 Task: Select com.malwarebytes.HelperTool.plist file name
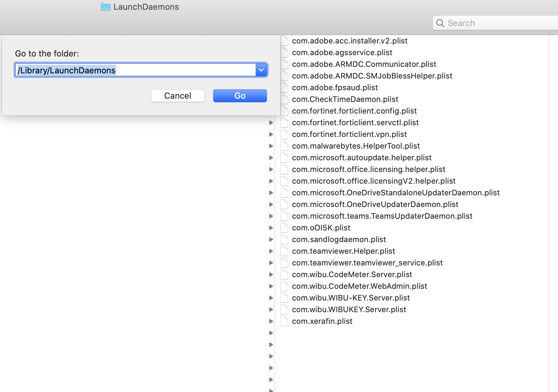click(x=356, y=146)
